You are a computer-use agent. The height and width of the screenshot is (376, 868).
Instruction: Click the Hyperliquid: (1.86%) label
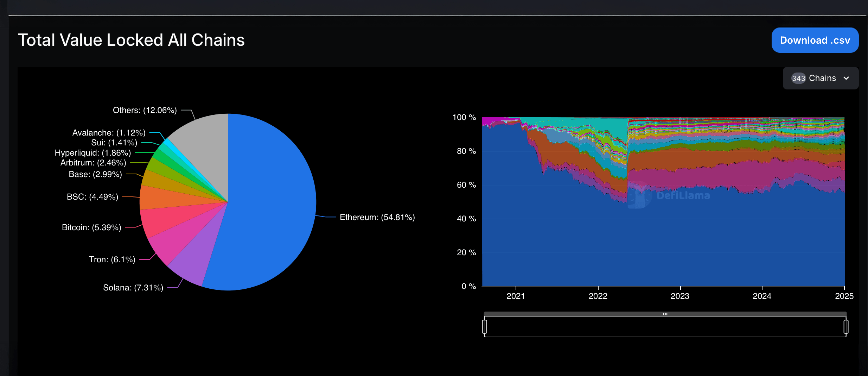[x=93, y=153]
